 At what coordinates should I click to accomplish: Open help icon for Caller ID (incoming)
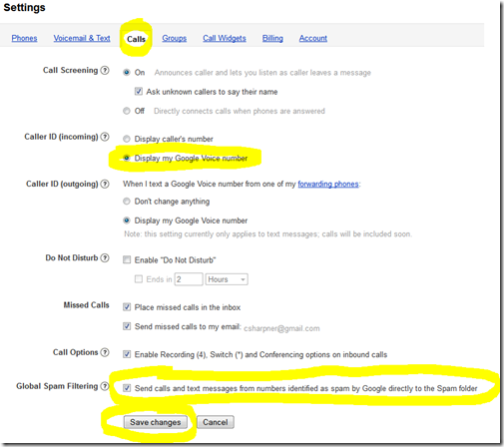click(105, 137)
